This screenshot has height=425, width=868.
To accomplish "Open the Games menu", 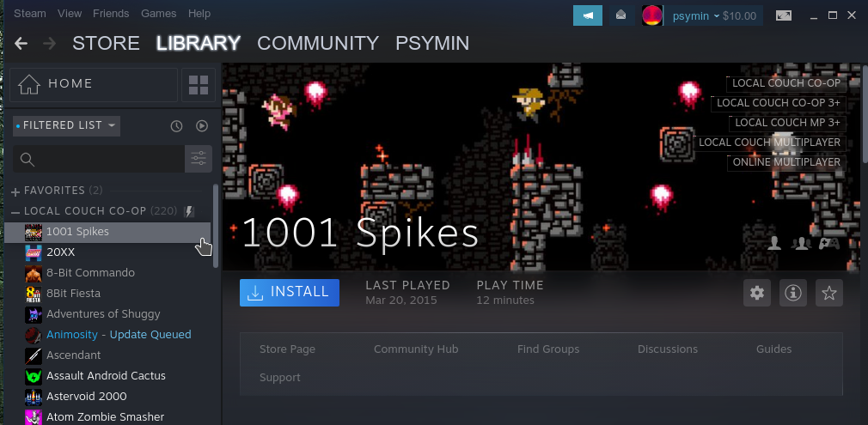I will point(158,13).
